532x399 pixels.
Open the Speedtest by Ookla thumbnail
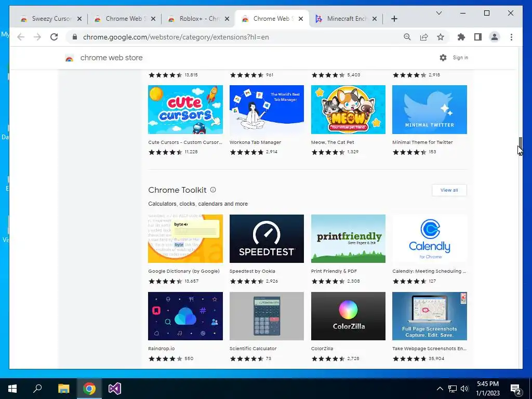[267, 238]
